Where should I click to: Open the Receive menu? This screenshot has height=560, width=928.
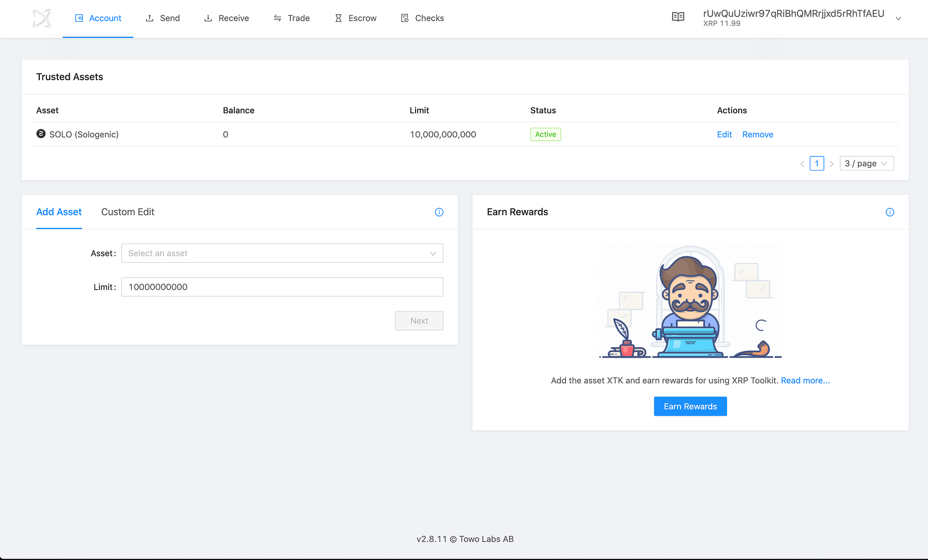pyautogui.click(x=226, y=18)
